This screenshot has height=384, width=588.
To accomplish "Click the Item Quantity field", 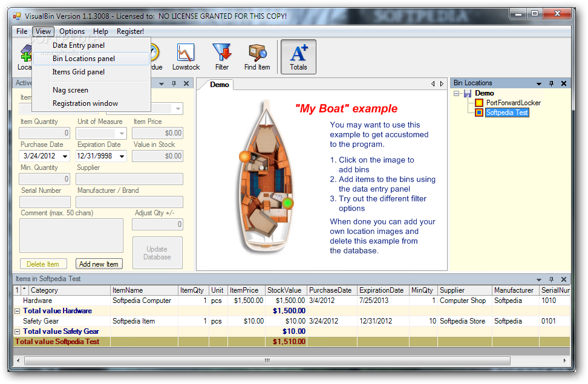I will click(45, 133).
